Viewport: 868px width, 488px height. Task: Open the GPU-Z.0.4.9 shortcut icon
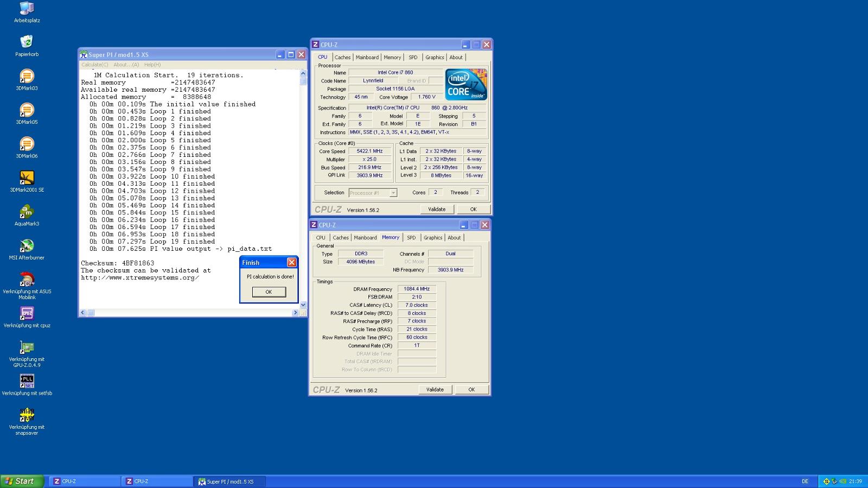coord(27,347)
